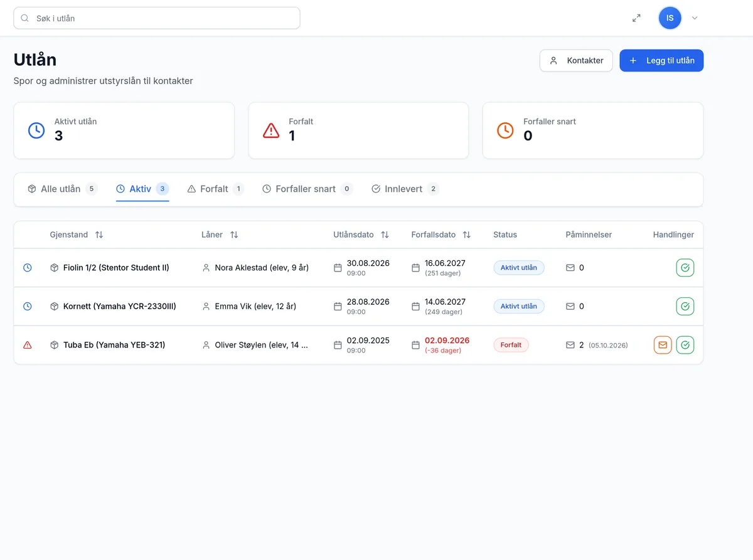Show the Innlevert tab
753x560 pixels.
(405, 189)
